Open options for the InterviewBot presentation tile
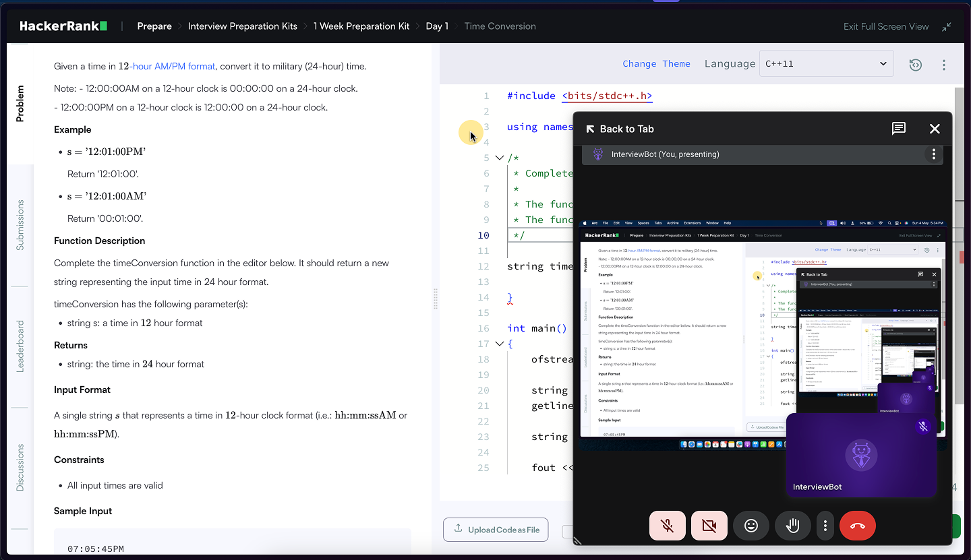 click(933, 154)
